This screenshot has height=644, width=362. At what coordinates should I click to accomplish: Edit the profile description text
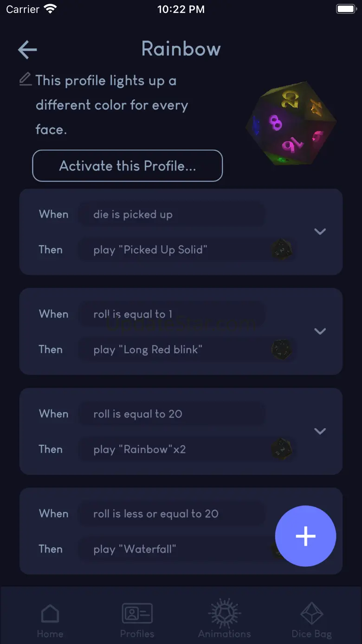[111, 105]
